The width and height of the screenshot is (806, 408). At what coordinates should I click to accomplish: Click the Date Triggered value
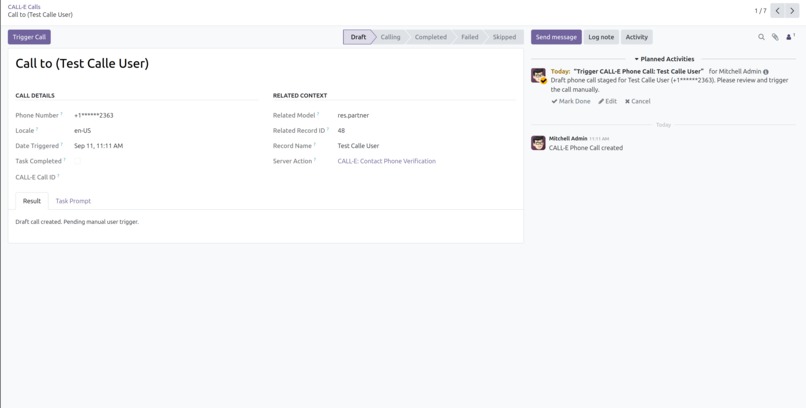[99, 146]
